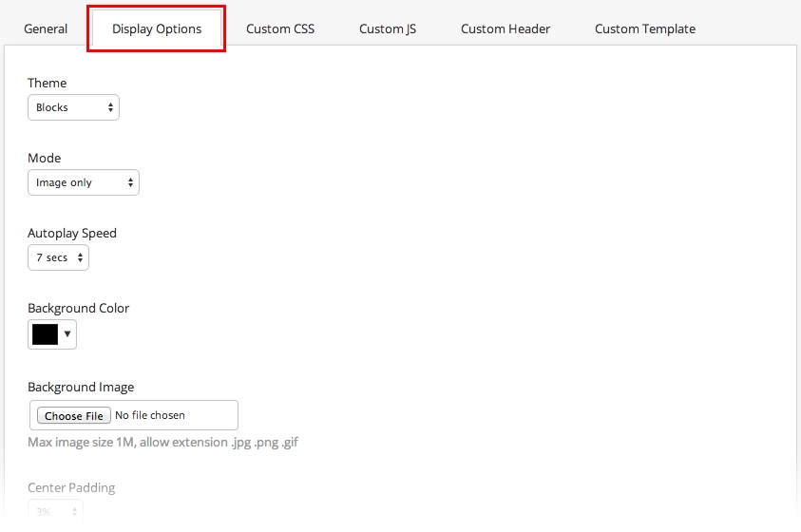Click the Background Image label

pos(81,387)
